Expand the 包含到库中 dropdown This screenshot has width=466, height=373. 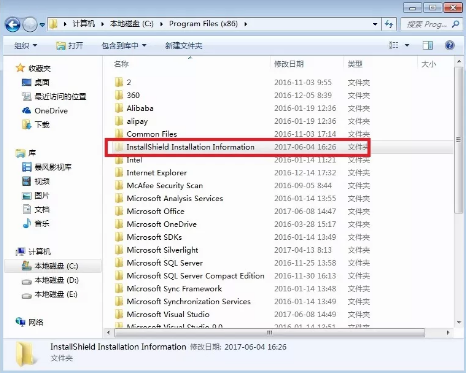point(124,45)
